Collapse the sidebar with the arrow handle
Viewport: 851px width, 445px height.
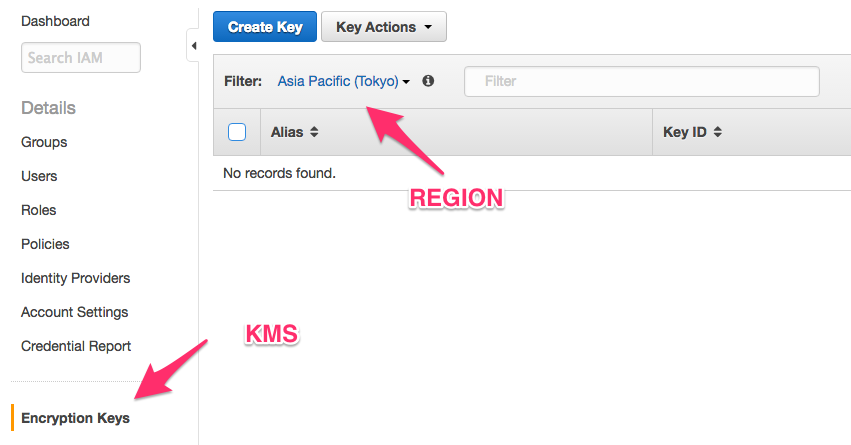coord(193,46)
